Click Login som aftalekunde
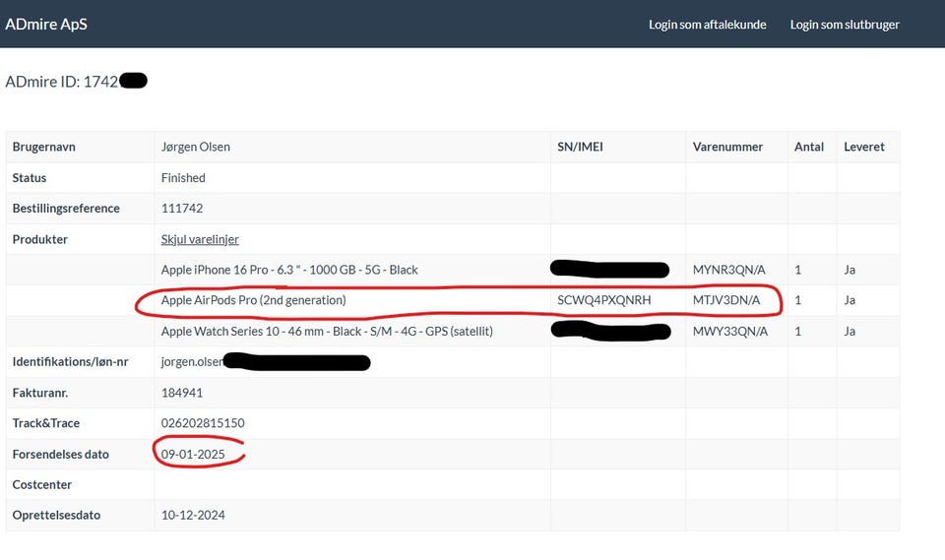945x560 pixels. (x=707, y=25)
